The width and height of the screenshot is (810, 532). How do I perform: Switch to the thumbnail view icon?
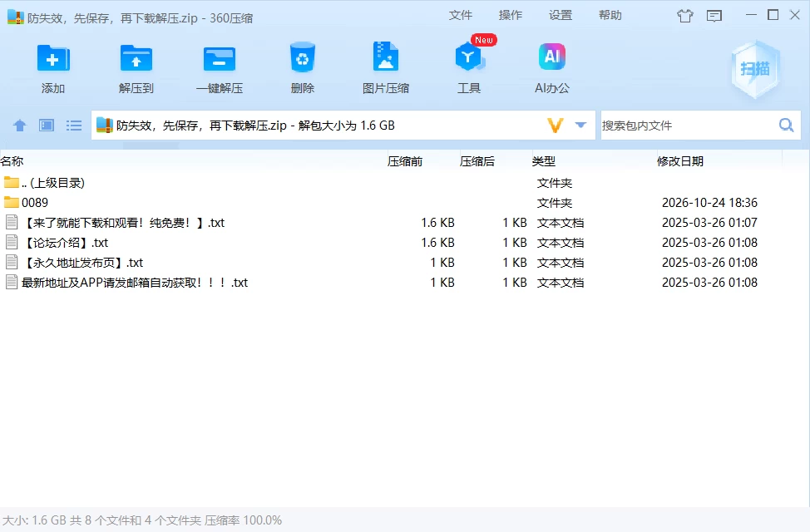pyautogui.click(x=47, y=126)
